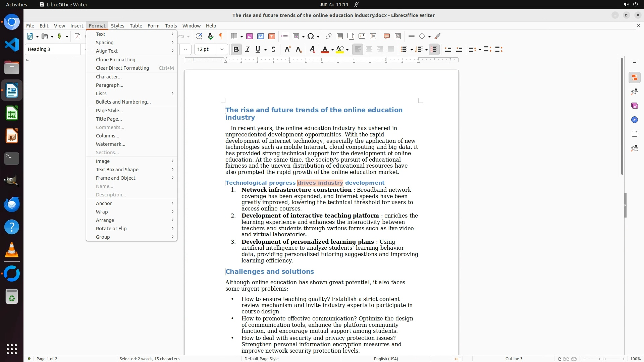The image size is (644, 362).
Task: Open the font size dropdown
Action: tap(222, 49)
